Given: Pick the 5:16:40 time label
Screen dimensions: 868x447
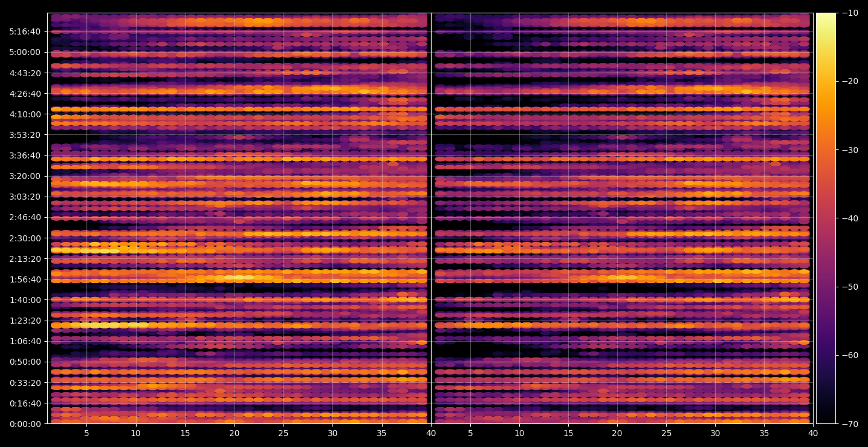Looking at the screenshot, I should (25, 31).
